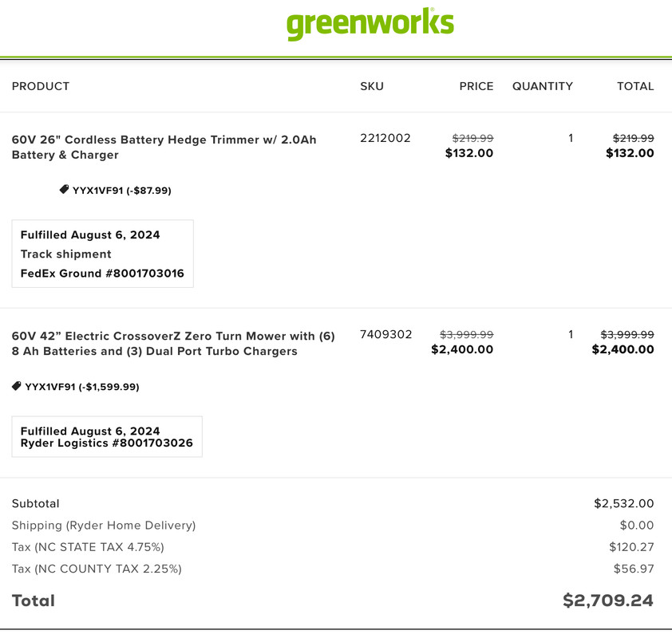Viewport: 672px width, 638px height.
Task: Click the QUANTITY column header
Action: (x=543, y=86)
